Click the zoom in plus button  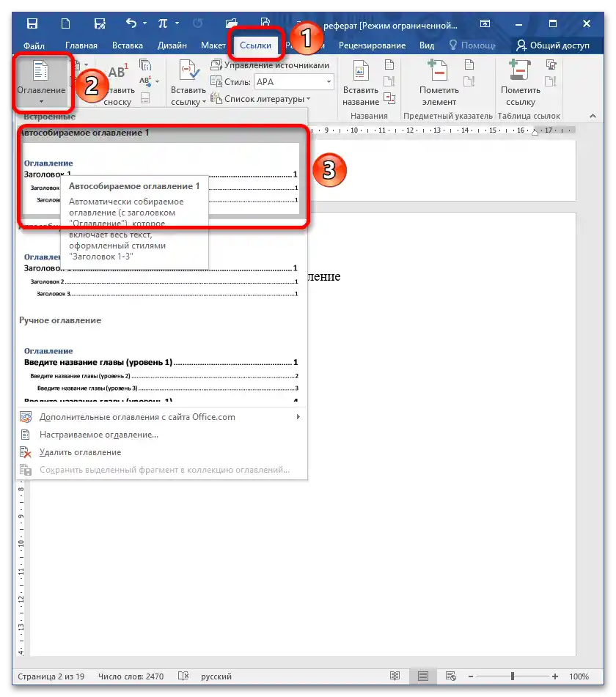click(x=554, y=676)
